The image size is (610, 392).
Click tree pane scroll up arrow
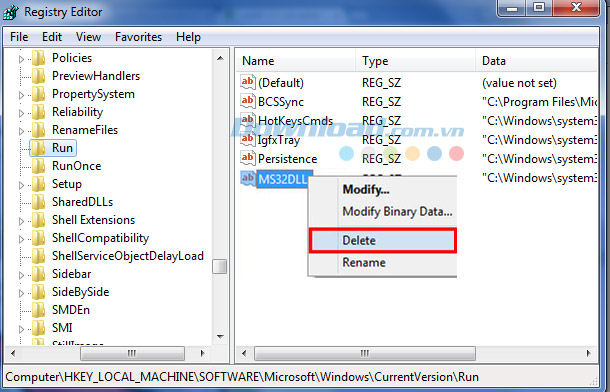(x=220, y=58)
